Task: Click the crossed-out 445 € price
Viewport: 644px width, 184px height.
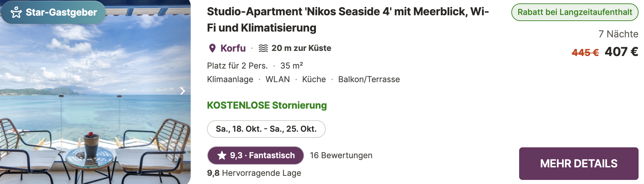Action: click(x=585, y=53)
